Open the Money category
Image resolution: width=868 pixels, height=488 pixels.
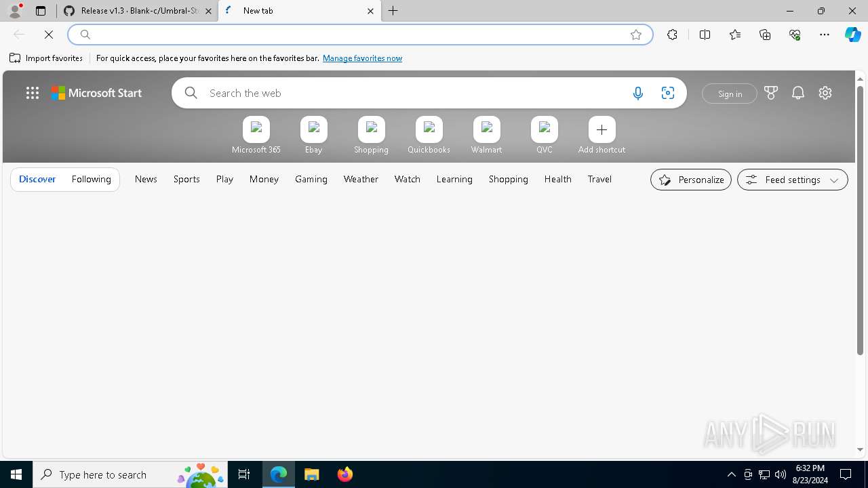[264, 179]
